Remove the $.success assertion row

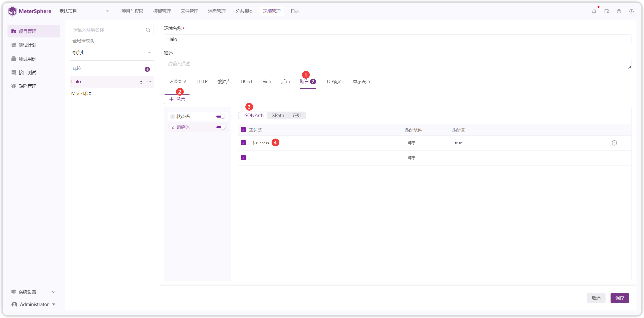[614, 143]
